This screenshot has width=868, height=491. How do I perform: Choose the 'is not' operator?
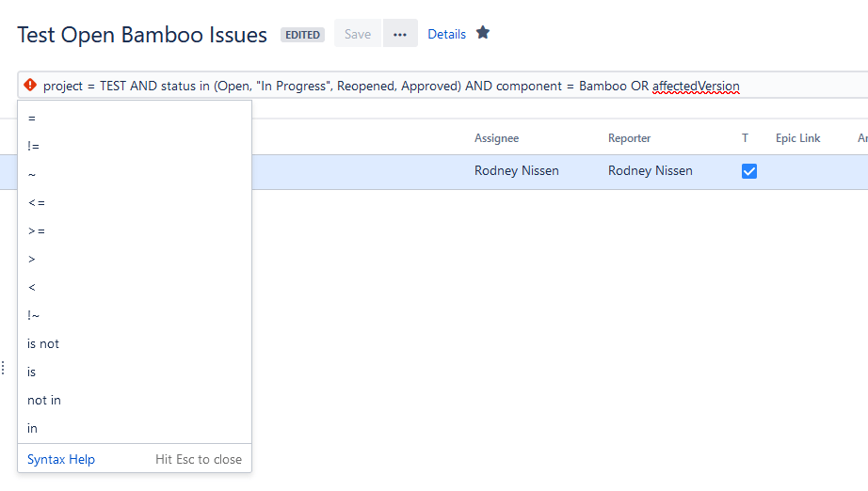[43, 344]
